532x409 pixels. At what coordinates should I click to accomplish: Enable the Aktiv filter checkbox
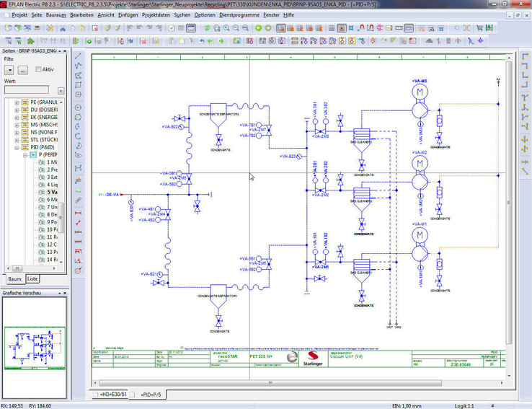point(38,69)
